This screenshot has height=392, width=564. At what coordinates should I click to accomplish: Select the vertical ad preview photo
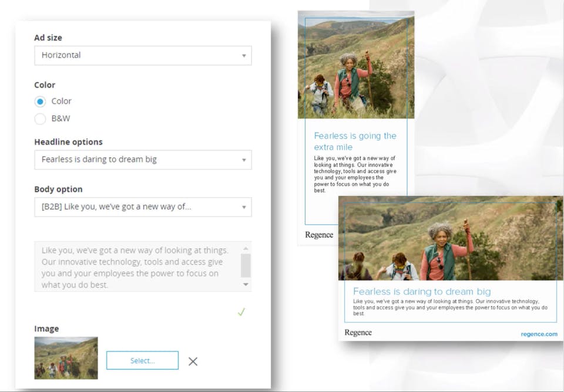356,65
